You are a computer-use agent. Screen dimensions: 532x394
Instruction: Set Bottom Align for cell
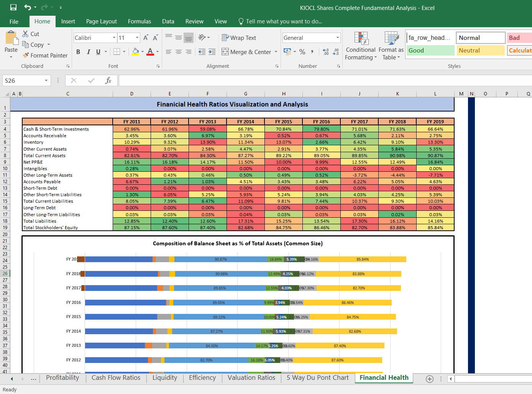coord(188,38)
